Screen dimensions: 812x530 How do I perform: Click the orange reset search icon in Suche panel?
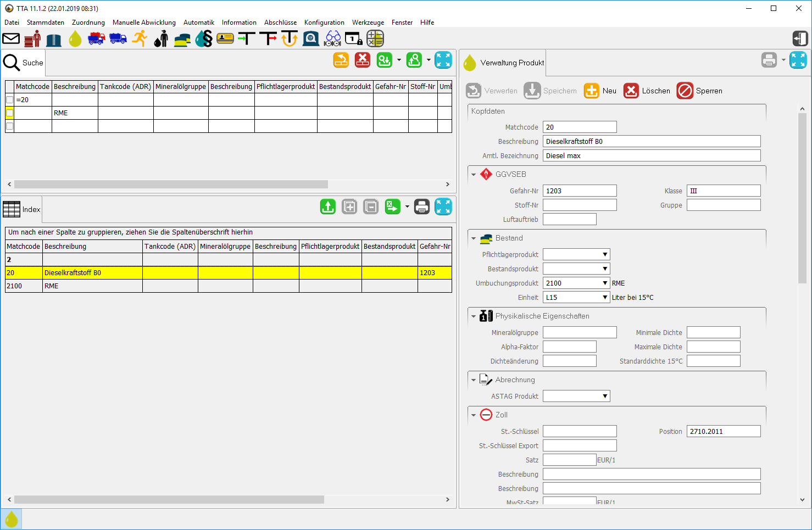click(341, 60)
